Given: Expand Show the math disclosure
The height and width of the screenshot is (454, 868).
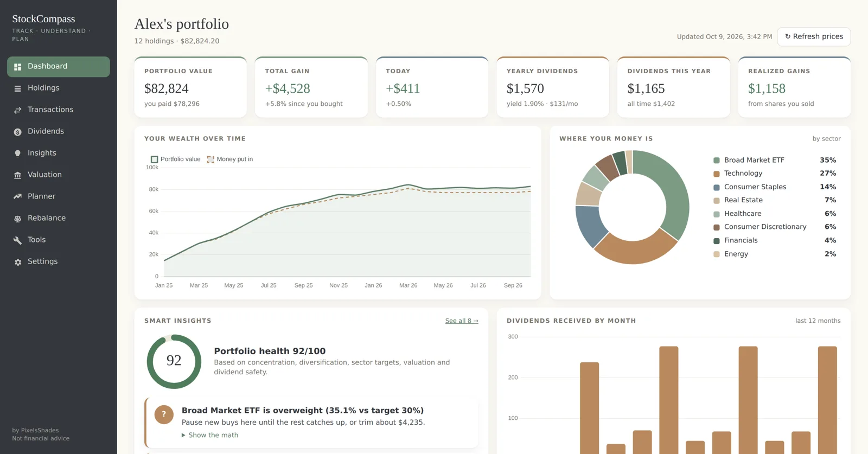Looking at the screenshot, I should pos(210,435).
